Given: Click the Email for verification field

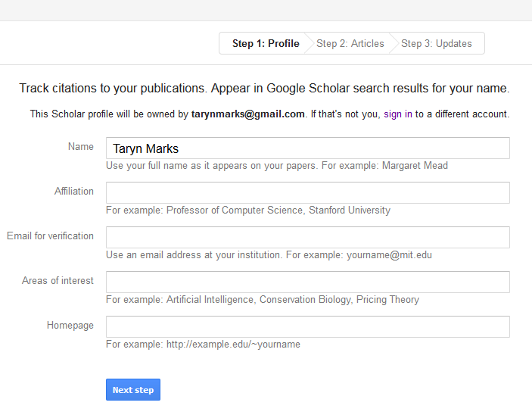Looking at the screenshot, I should tap(308, 237).
